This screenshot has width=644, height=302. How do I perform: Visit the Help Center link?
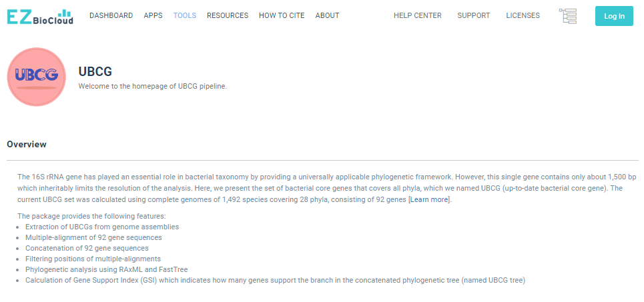click(418, 16)
